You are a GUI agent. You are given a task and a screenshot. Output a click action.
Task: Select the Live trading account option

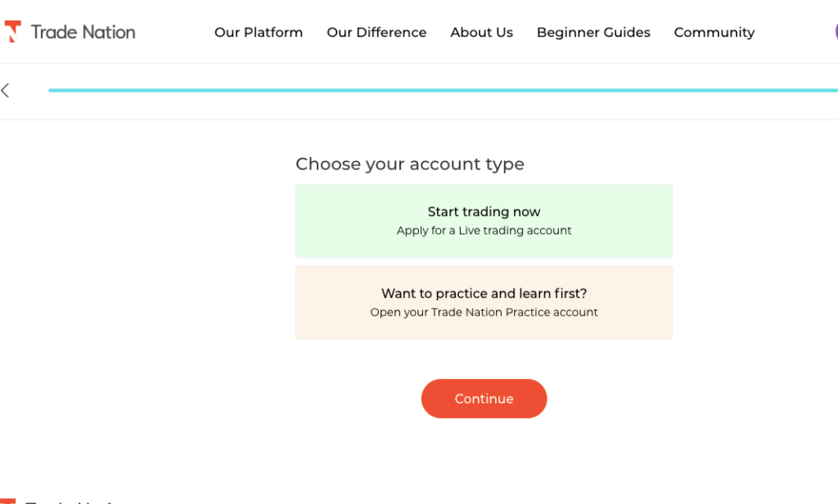(484, 221)
